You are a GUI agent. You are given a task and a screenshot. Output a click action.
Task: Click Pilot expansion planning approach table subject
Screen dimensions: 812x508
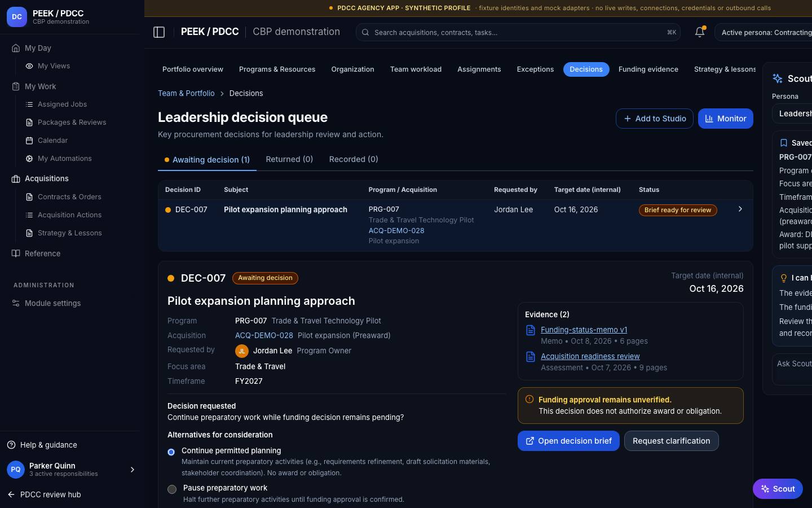click(x=285, y=209)
